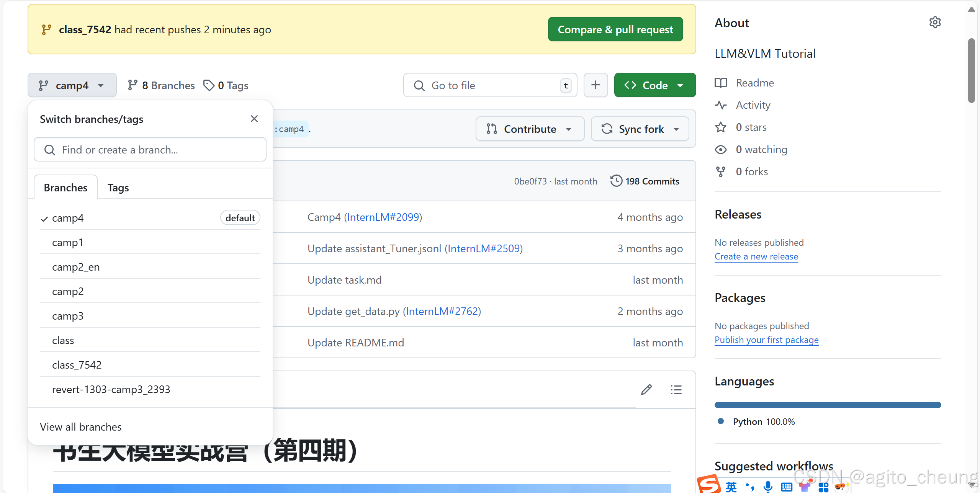Image resolution: width=980 pixels, height=493 pixels.
Task: Select the Branches tab
Action: click(x=65, y=187)
